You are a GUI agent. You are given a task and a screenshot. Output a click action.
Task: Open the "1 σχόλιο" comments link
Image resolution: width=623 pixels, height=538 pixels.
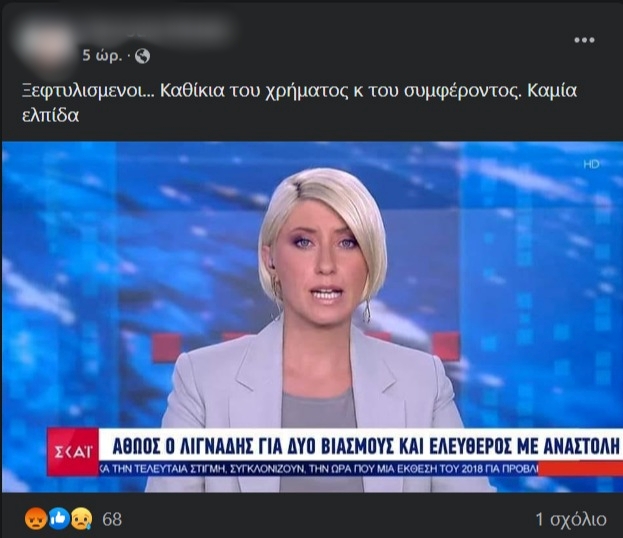click(571, 519)
